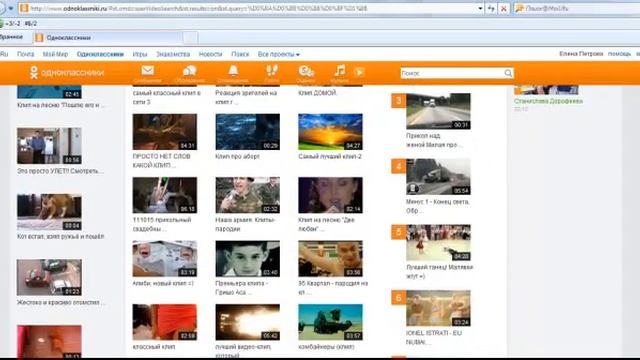
Task: Open '95 Квартал - пародия' video thumbnail
Action: tap(330, 259)
